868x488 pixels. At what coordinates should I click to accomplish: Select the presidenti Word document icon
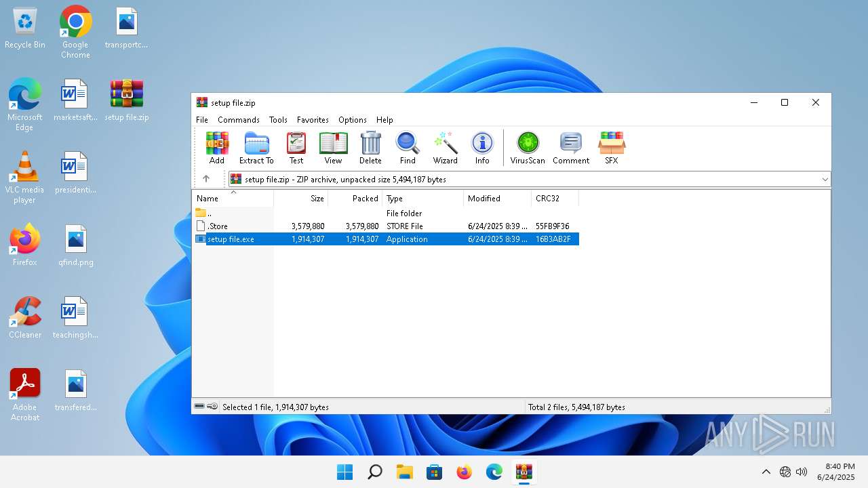(x=75, y=173)
